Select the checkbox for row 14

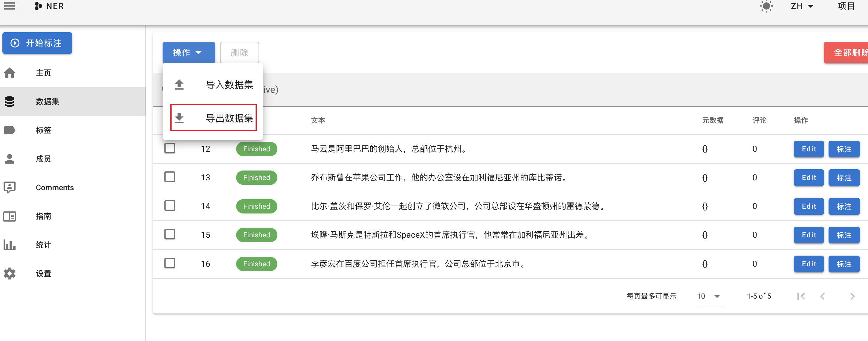pyautogui.click(x=169, y=205)
